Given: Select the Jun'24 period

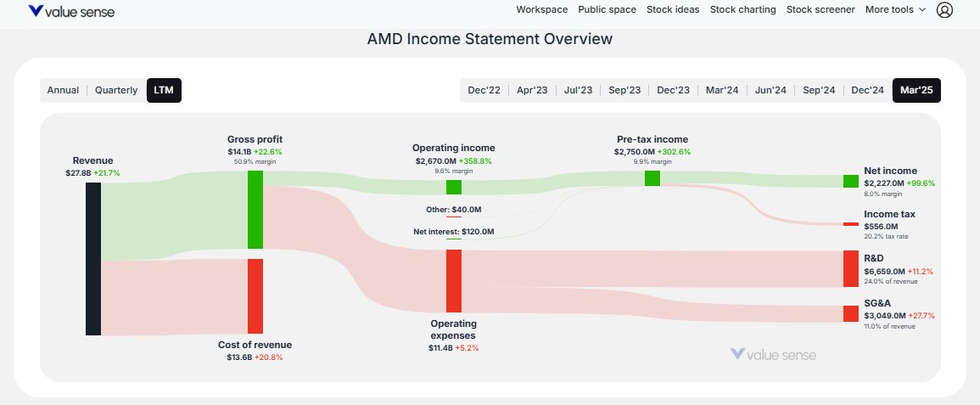Looking at the screenshot, I should 770,90.
